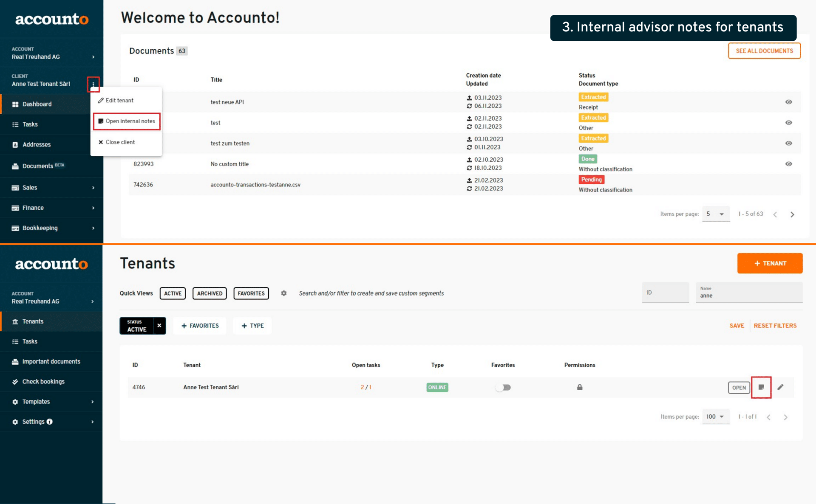Click the orange + TENANT button
816x504 pixels.
770,263
